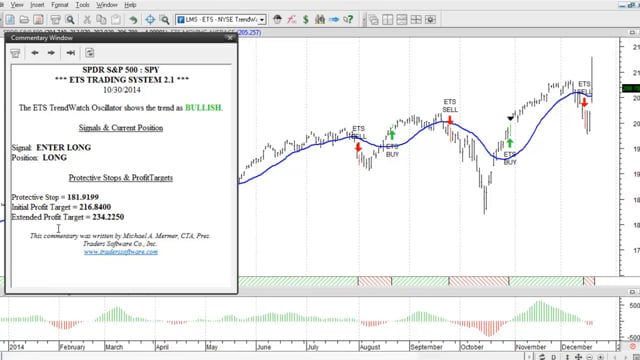Click the Cascade windows icon
Screen dimensions: 640x360
[x=373, y=19]
